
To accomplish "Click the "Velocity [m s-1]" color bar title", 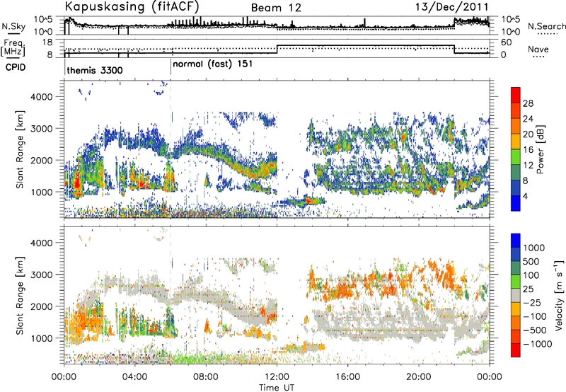I will [559, 295].
